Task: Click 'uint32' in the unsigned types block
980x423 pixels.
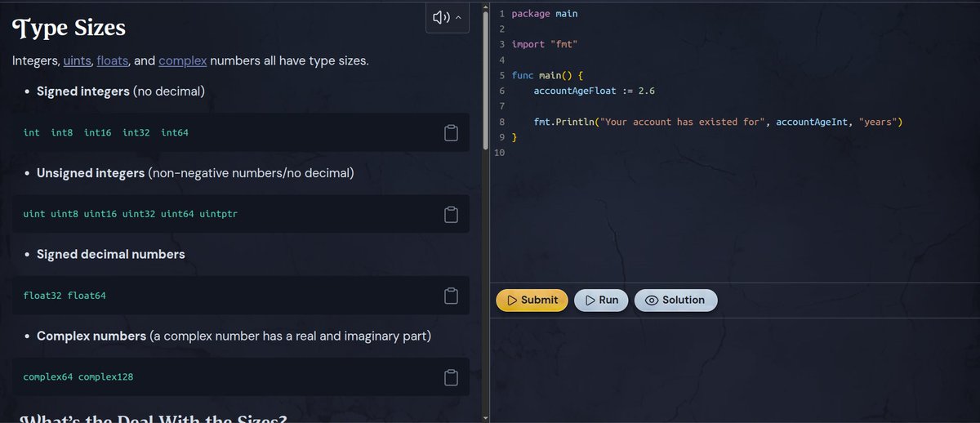Action: [139, 214]
